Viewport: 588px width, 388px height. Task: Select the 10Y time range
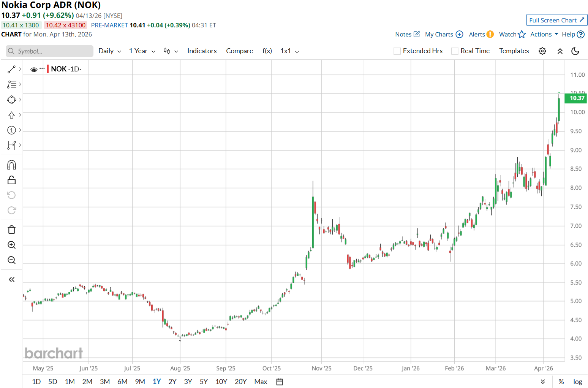tap(221, 382)
